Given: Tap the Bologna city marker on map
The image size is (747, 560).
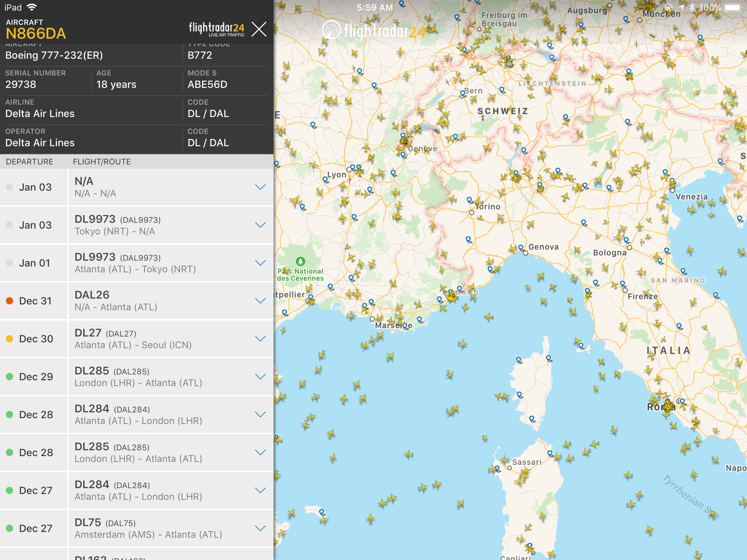Looking at the screenshot, I should 629,248.
